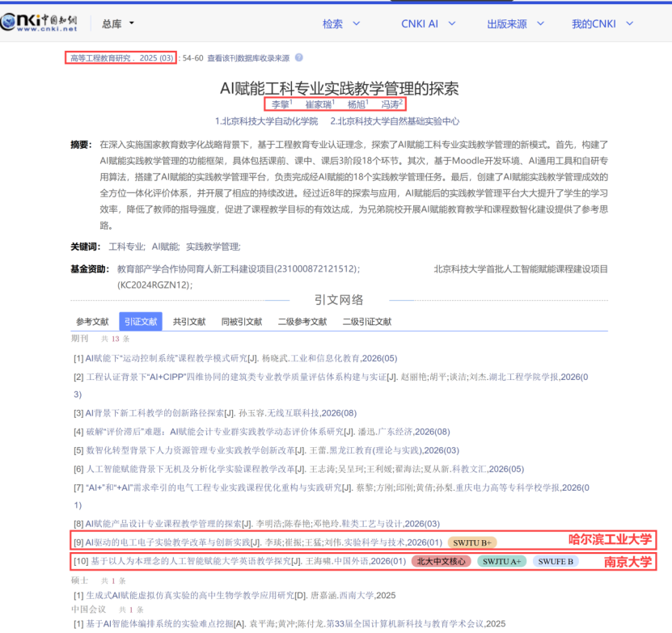Expand the 检索 menu
Viewport: 672px width, 633px height.
341,23
